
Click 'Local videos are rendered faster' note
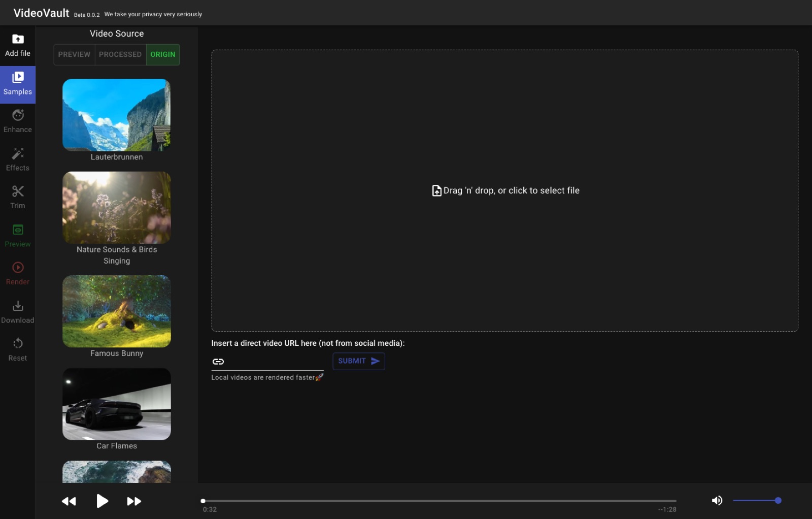click(x=267, y=377)
